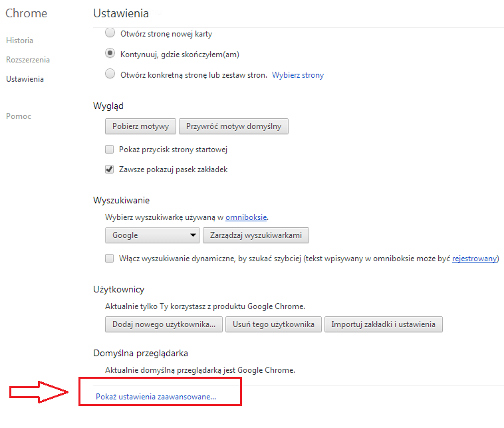Click the 'Pobierz motywy' button
The width and height of the screenshot is (504, 428).
[140, 126]
